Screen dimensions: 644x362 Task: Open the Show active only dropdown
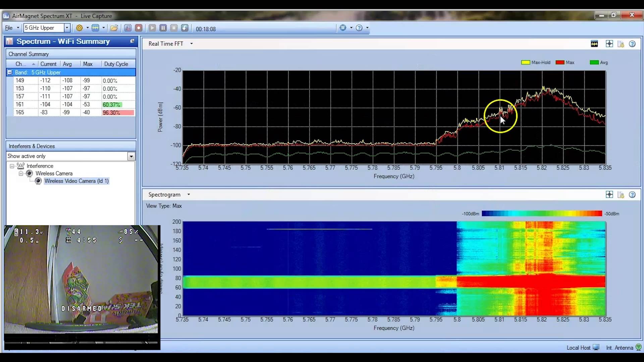pyautogui.click(x=131, y=156)
